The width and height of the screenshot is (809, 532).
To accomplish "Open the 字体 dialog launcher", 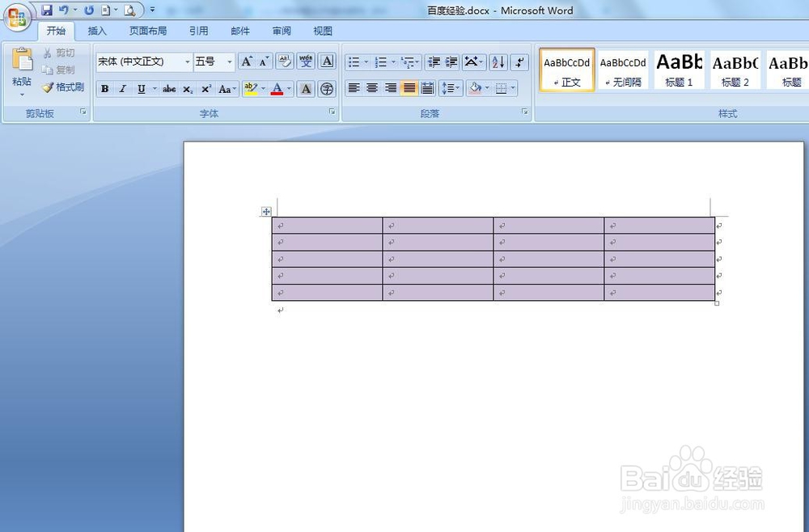I will point(332,112).
